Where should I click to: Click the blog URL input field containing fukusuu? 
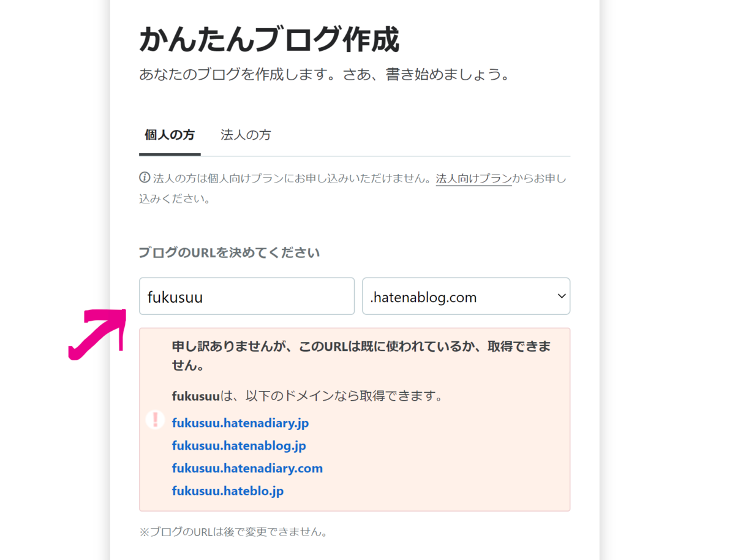pos(247,297)
